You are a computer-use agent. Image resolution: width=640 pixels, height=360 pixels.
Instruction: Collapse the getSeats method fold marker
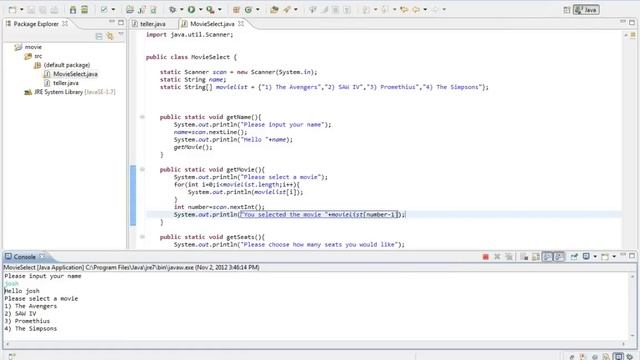click(142, 237)
